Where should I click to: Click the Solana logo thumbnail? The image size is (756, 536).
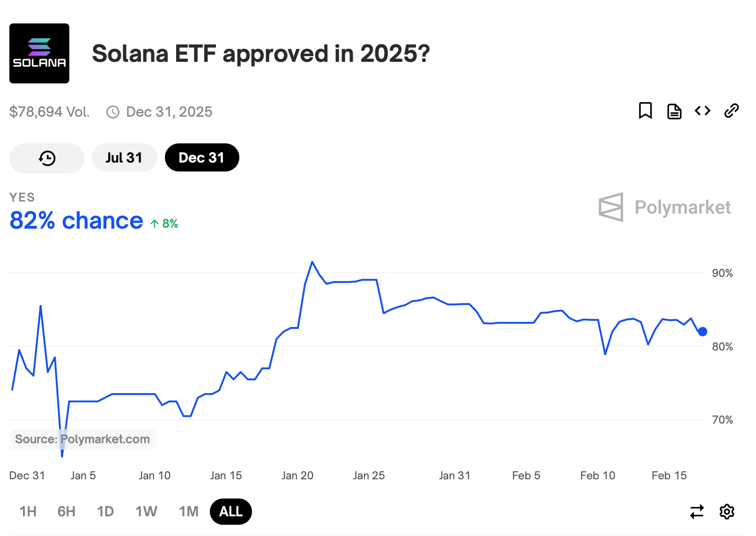click(x=39, y=53)
